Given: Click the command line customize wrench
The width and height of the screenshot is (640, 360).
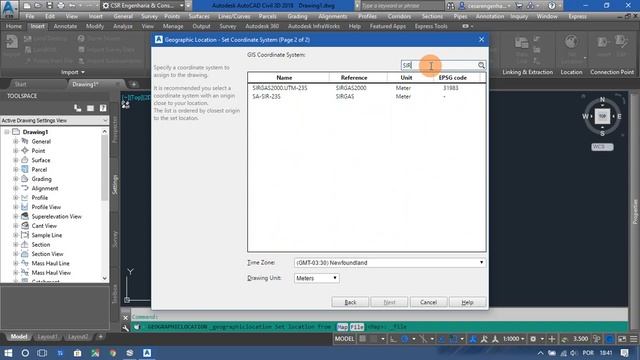Looking at the screenshot, I should (126, 327).
